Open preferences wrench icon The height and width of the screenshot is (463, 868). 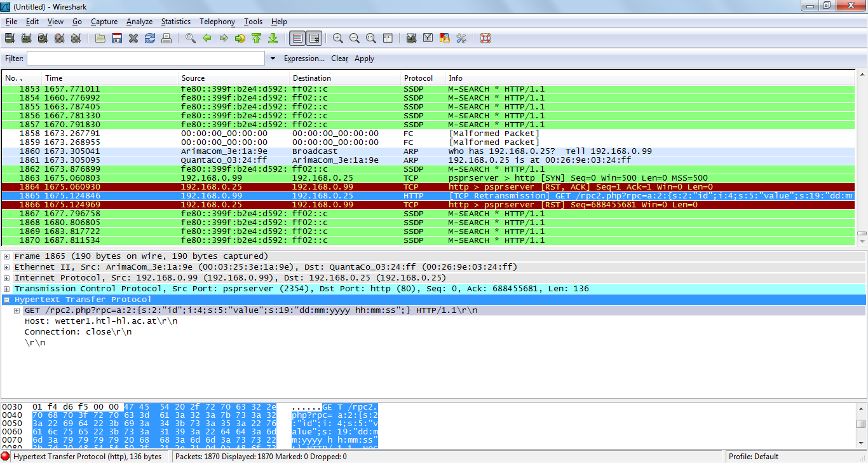461,38
